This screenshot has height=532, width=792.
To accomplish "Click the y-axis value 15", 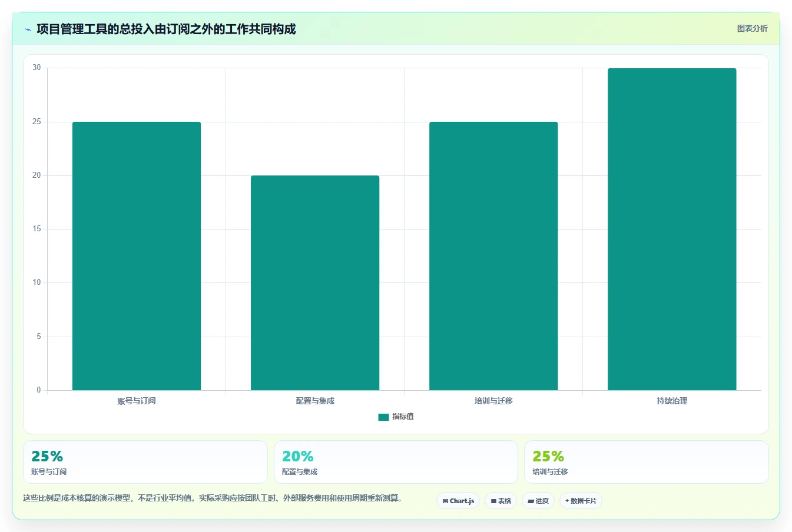I will pos(37,229).
